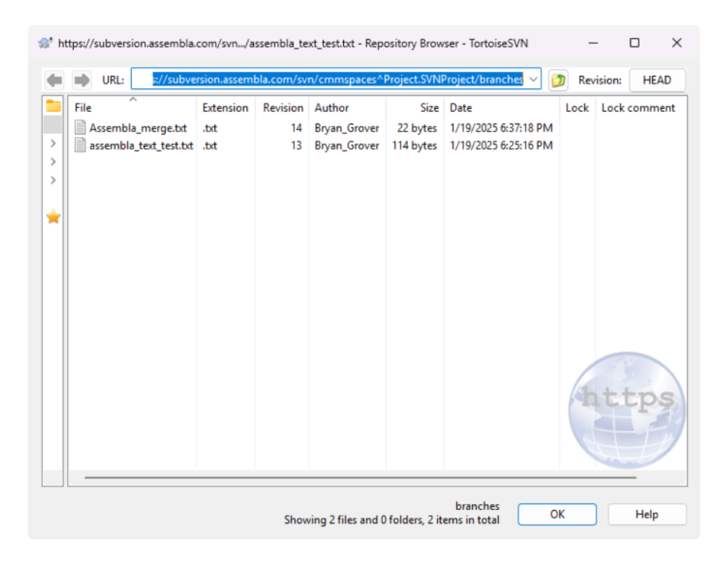
Task: Expand the third collapsed tree node
Action: coord(53,180)
